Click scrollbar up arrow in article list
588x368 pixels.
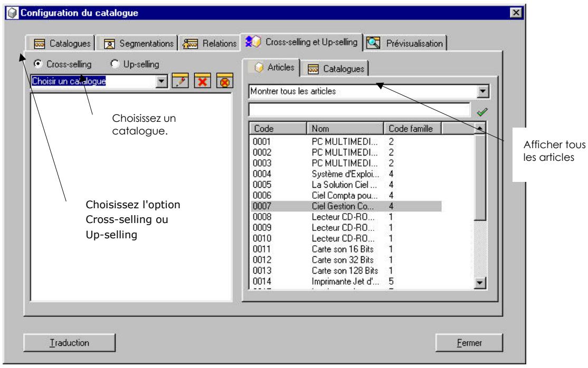(x=480, y=129)
